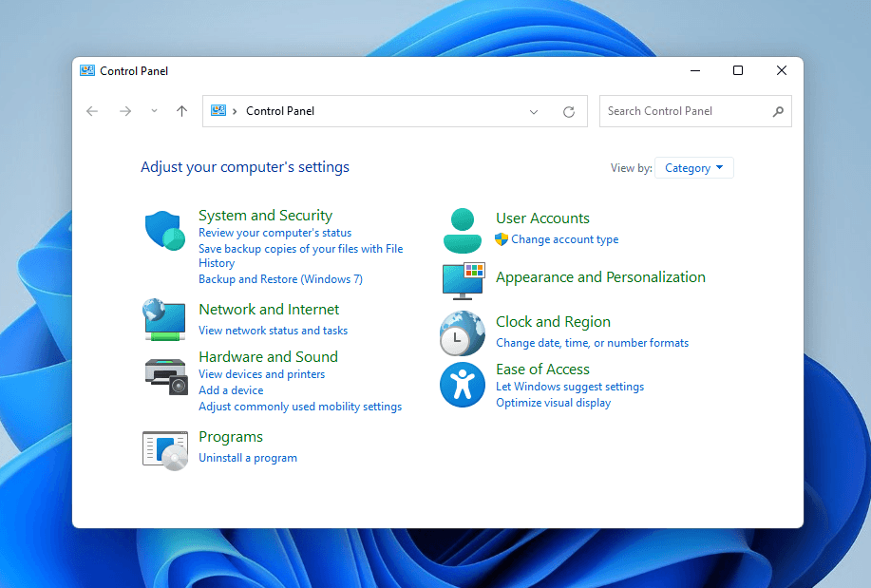Viewport: 871px width, 588px height.
Task: Open the User Accounts heading
Action: tap(542, 218)
